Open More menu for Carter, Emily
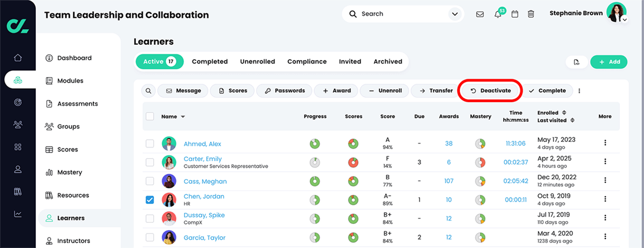644x248 pixels. click(605, 162)
